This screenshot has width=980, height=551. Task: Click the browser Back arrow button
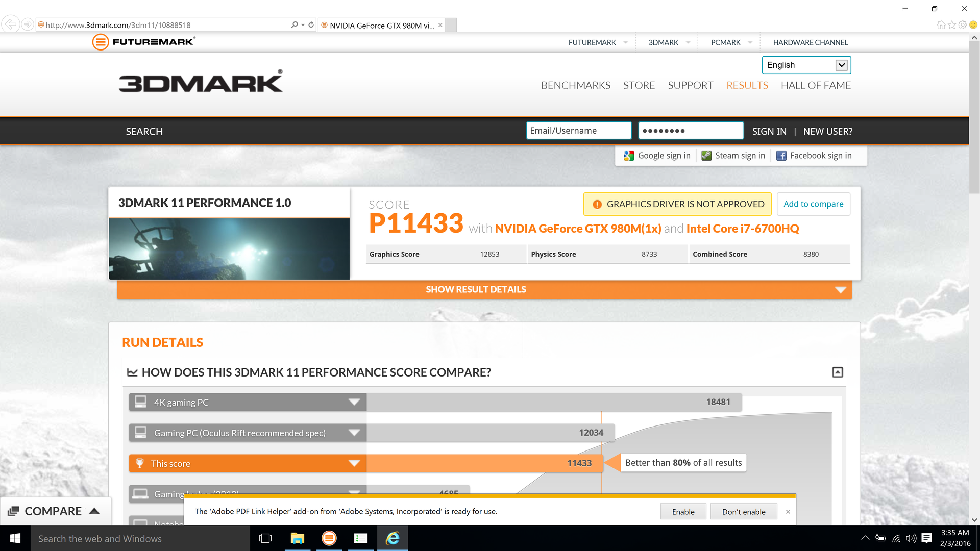[x=10, y=24]
